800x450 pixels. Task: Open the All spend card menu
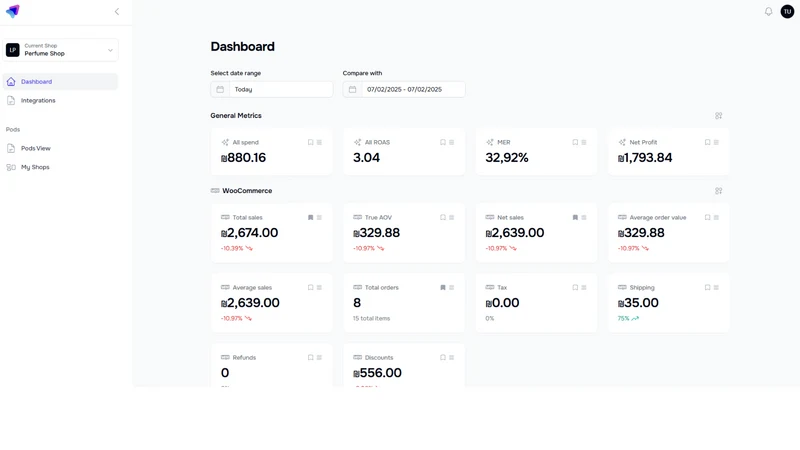tap(319, 142)
